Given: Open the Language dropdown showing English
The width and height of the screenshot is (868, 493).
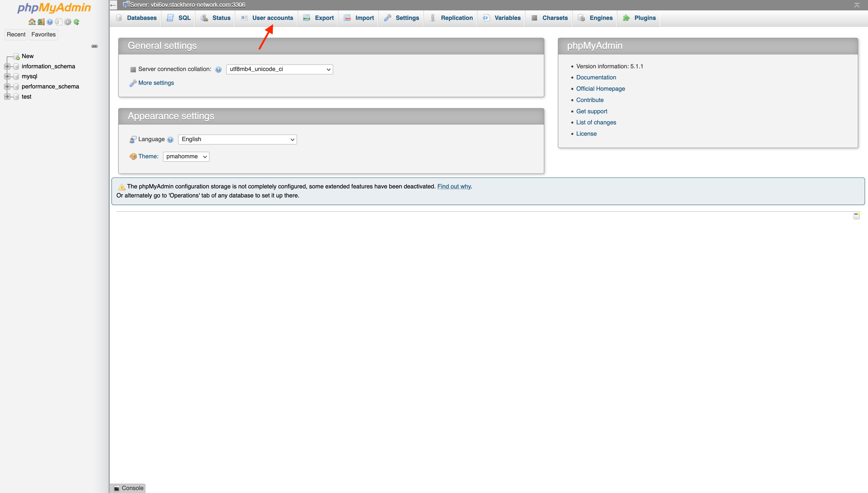Looking at the screenshot, I should click(237, 140).
